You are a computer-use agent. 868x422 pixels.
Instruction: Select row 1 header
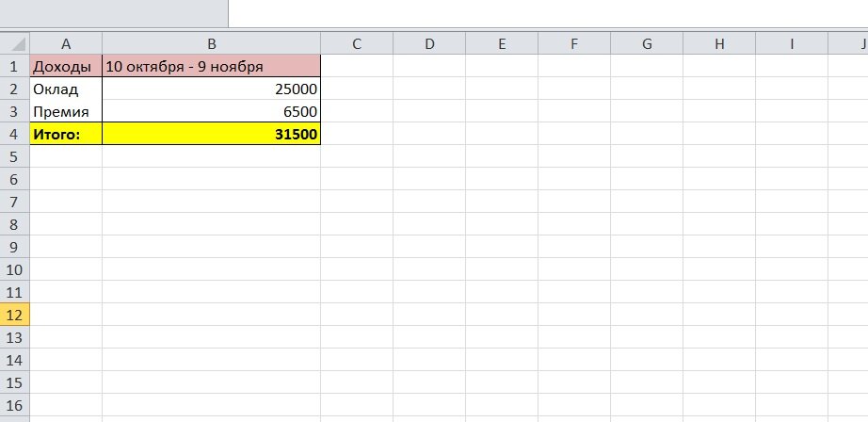[x=14, y=67]
